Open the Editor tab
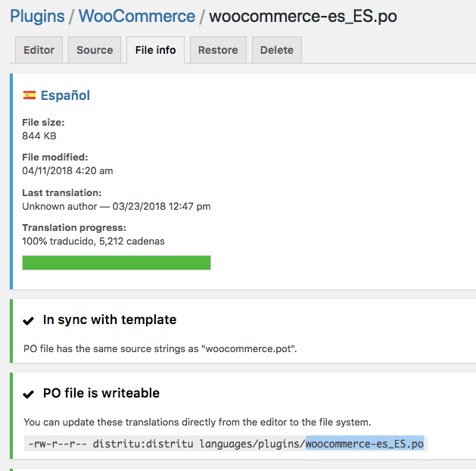This screenshot has width=476, height=471. pyautogui.click(x=39, y=50)
